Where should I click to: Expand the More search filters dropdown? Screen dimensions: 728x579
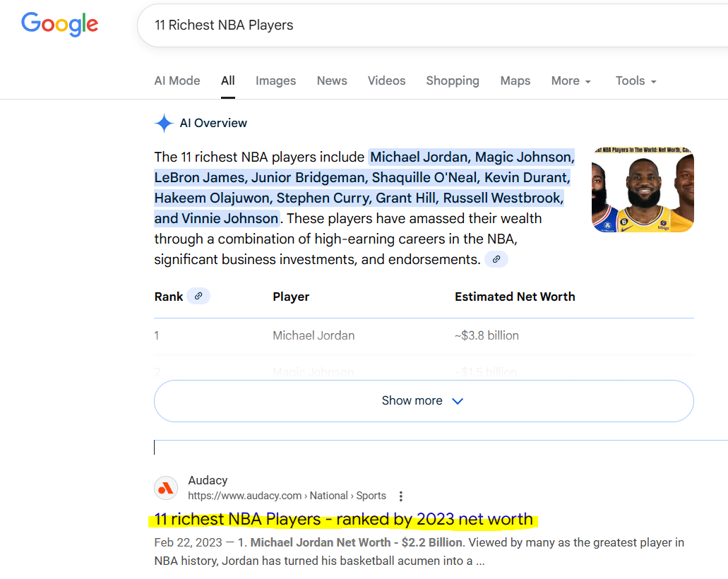571,81
